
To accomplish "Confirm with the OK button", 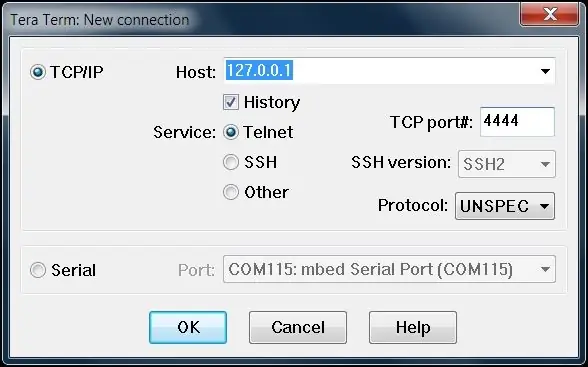I will (x=188, y=327).
